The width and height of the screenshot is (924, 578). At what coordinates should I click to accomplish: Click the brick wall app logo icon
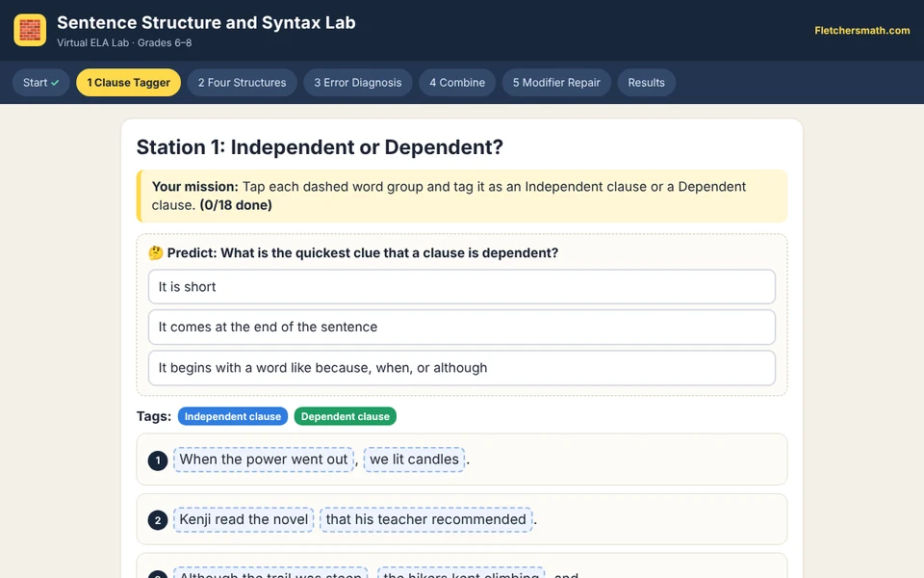click(30, 30)
